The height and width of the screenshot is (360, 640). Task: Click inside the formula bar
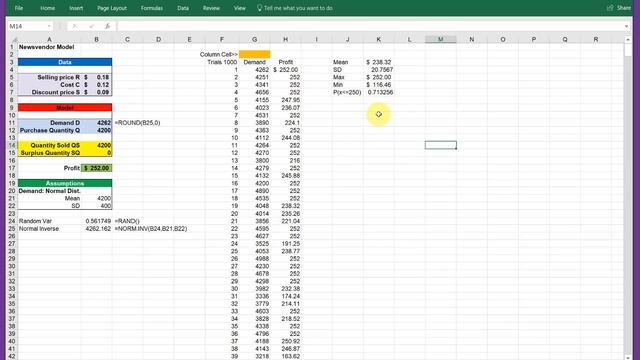[369, 26]
